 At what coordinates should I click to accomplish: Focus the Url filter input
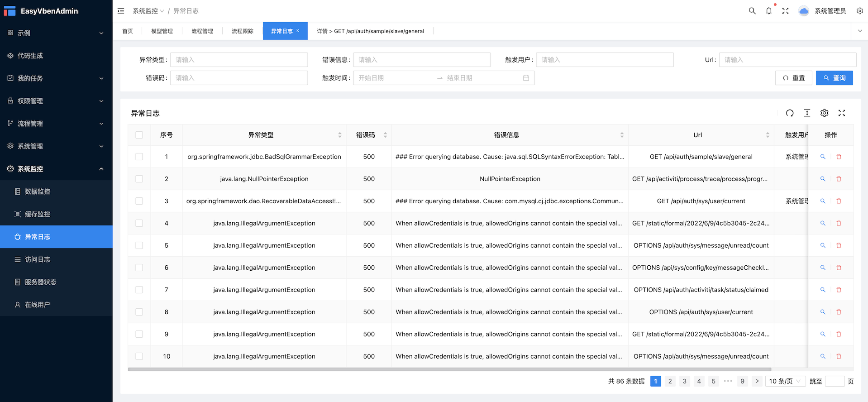(x=787, y=60)
